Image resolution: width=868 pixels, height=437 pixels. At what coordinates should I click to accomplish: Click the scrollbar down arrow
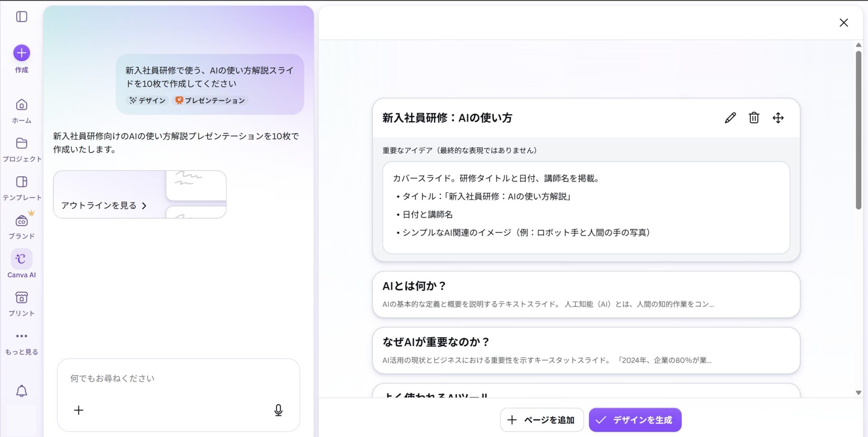(x=859, y=393)
